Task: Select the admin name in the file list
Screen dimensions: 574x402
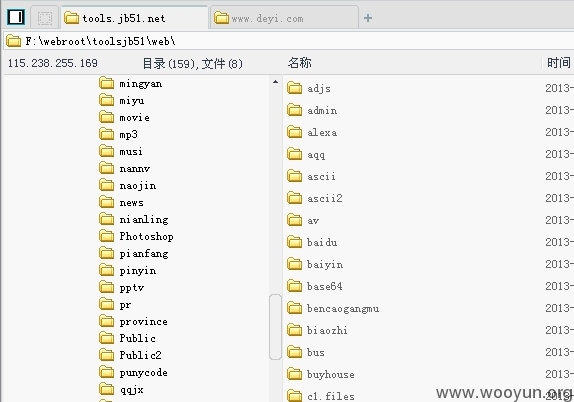Action: (322, 110)
